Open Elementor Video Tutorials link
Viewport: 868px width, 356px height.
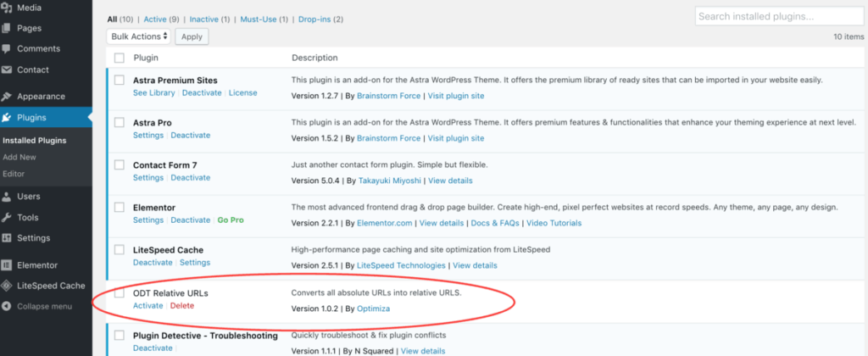tap(554, 223)
